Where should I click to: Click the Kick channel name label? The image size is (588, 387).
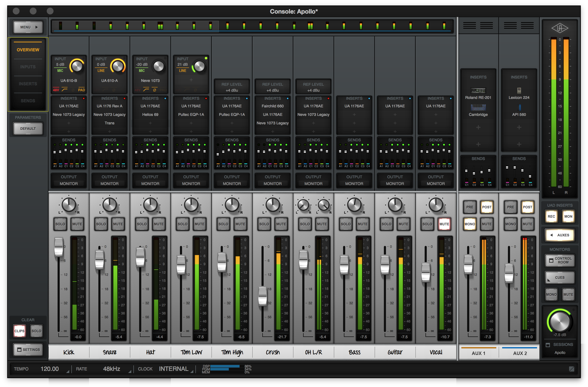coord(69,352)
